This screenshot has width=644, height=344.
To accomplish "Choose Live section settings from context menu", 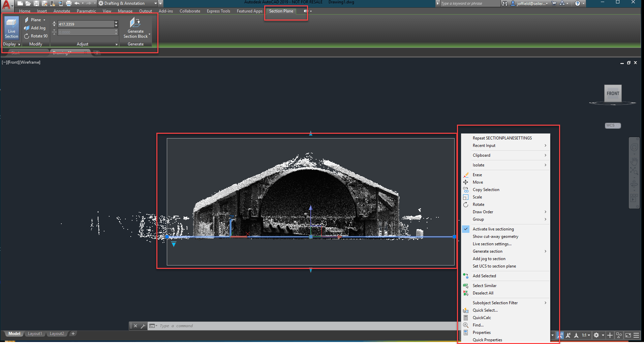I will pos(492,244).
